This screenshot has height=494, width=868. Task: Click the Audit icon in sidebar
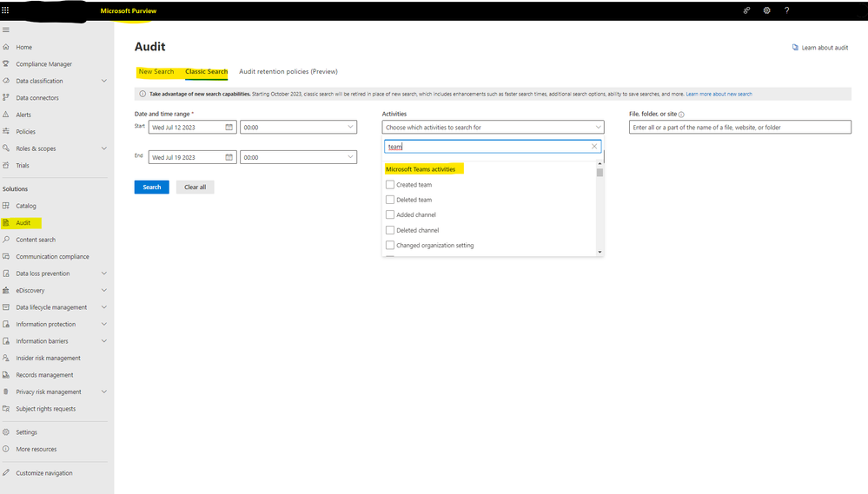click(6, 223)
